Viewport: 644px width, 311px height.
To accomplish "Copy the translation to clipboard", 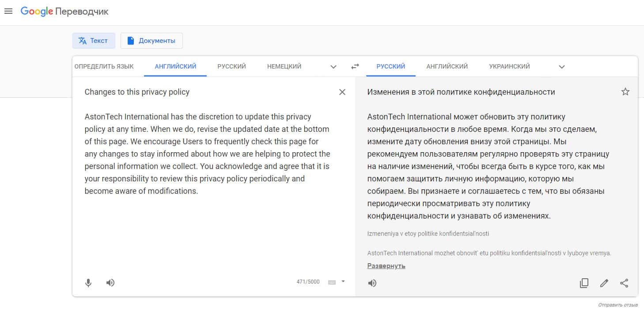I will click(x=584, y=283).
